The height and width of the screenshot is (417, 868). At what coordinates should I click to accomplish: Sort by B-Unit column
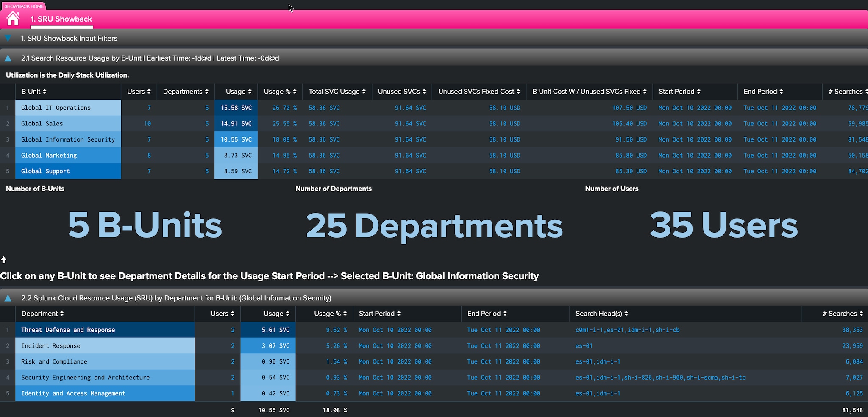34,92
